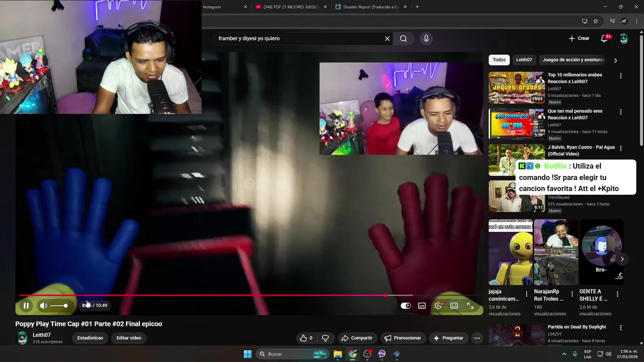This screenshot has width=644, height=362.
Task: Open the GENTE A SHELLY Short
Action: point(601,252)
